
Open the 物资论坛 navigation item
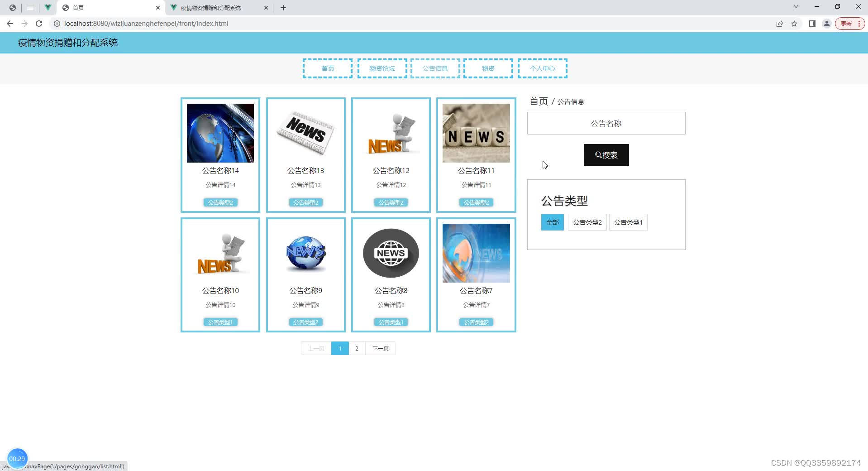click(382, 68)
